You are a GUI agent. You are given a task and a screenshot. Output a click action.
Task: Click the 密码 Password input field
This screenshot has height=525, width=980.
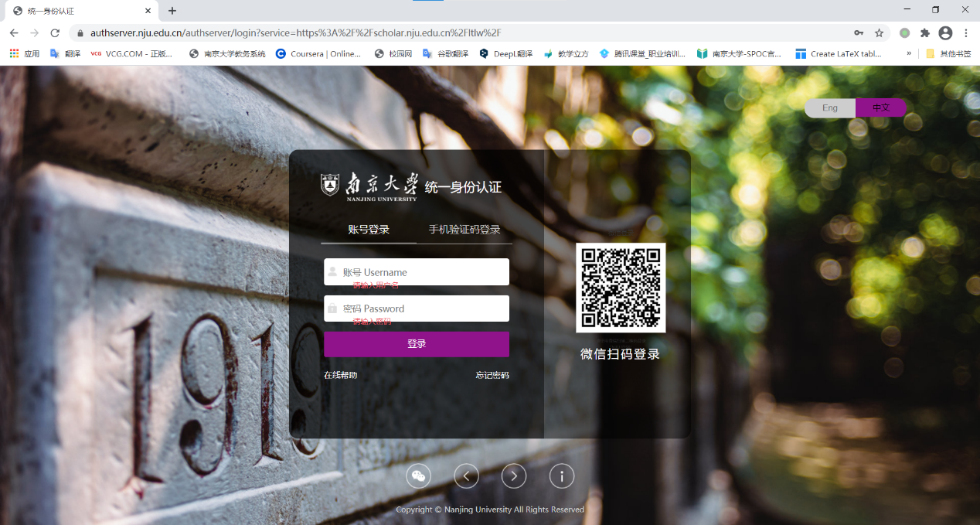click(x=424, y=309)
